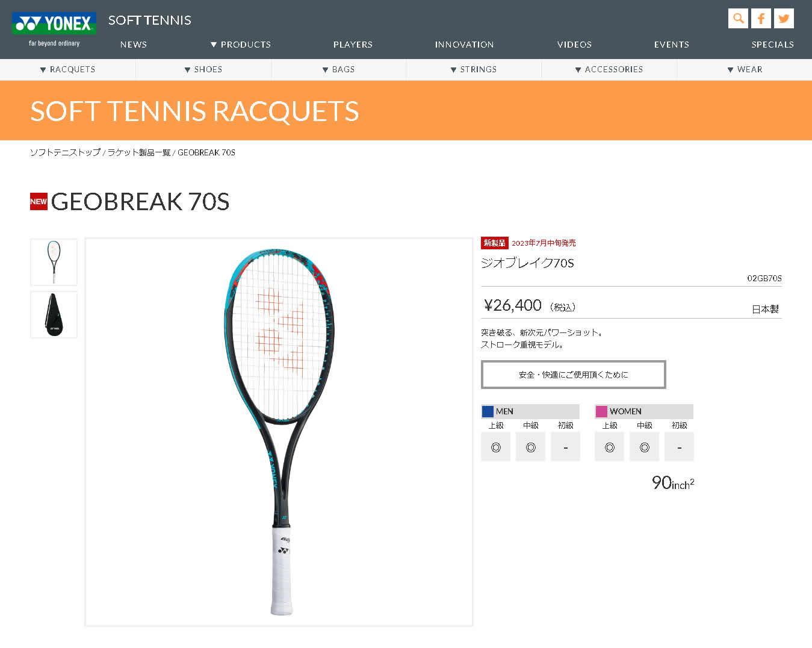812x648 pixels.
Task: Go to Yonex logo home
Action: point(54,30)
